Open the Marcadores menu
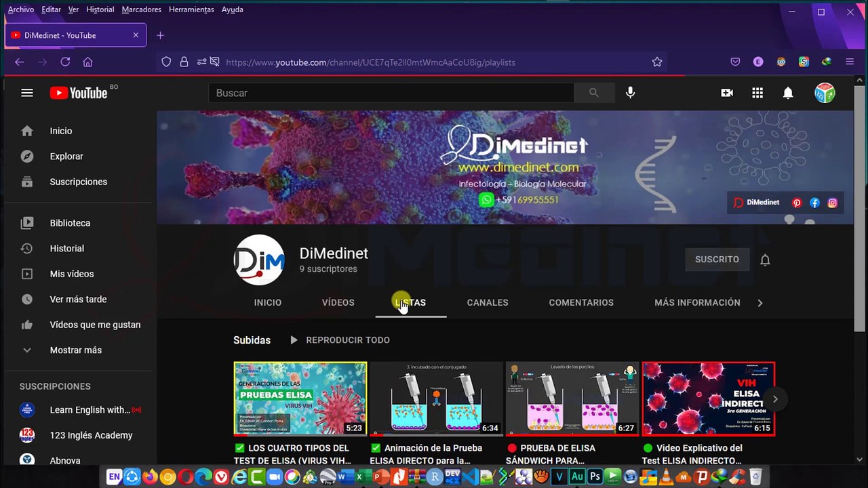Image resolution: width=868 pixels, height=488 pixels. pyautogui.click(x=142, y=9)
